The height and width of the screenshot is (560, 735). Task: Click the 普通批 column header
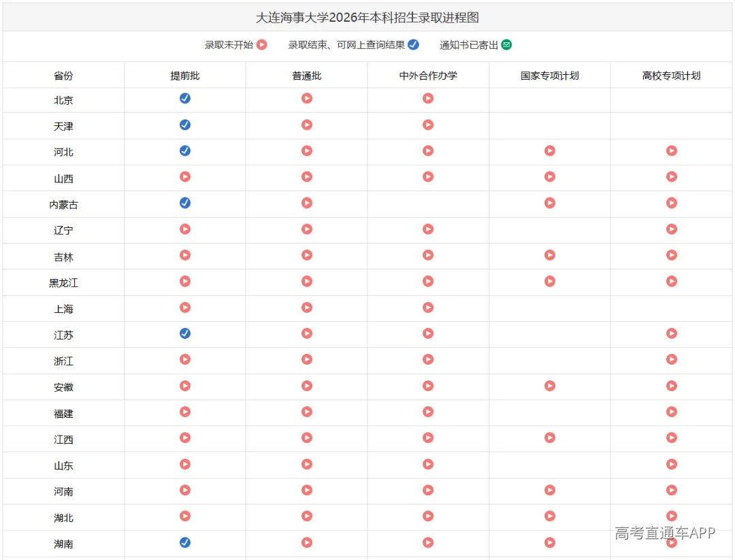pyautogui.click(x=306, y=76)
